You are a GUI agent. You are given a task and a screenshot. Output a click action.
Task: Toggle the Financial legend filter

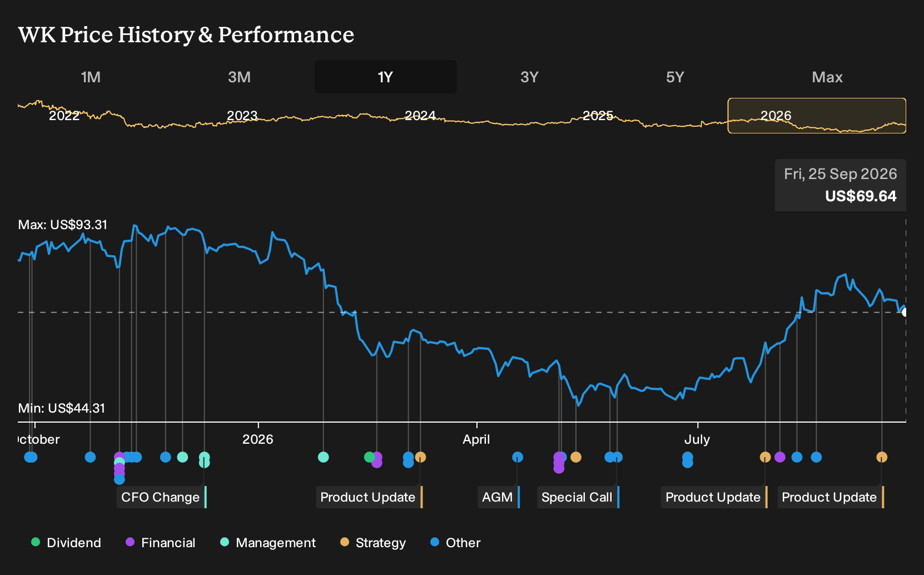pyautogui.click(x=161, y=543)
